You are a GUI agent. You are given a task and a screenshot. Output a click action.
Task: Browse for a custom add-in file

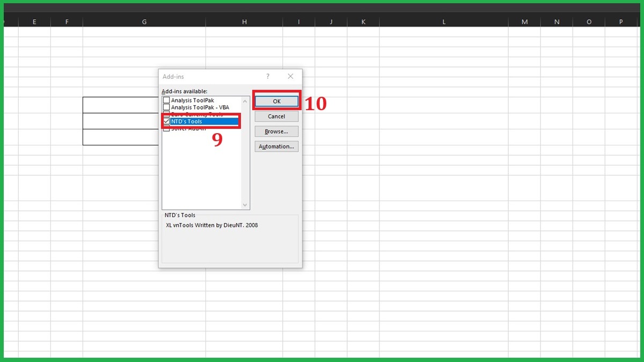coord(276,131)
